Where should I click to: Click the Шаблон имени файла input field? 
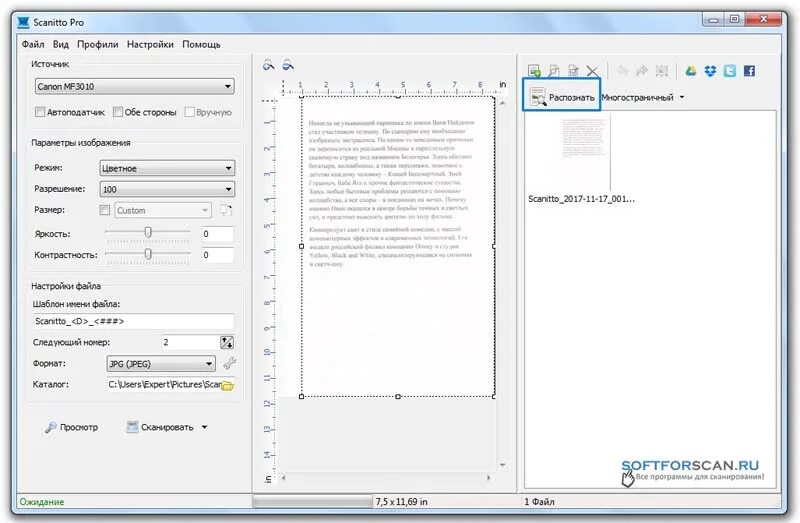pos(133,321)
